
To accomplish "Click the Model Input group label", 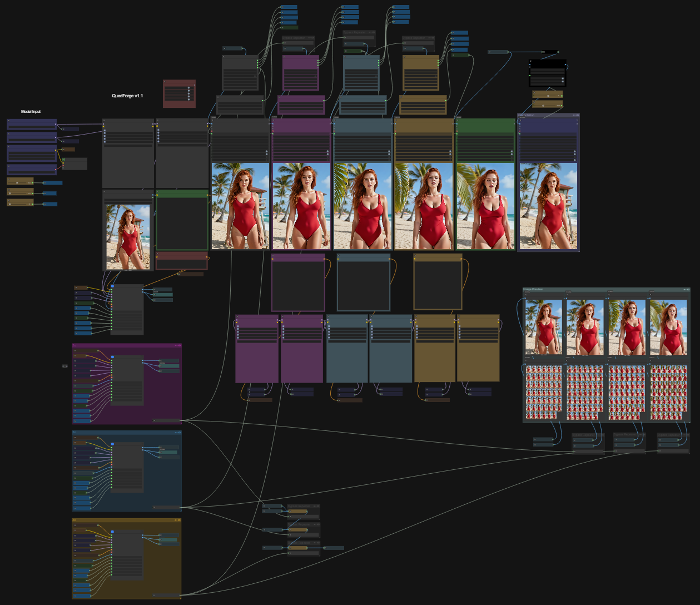I will tap(31, 112).
